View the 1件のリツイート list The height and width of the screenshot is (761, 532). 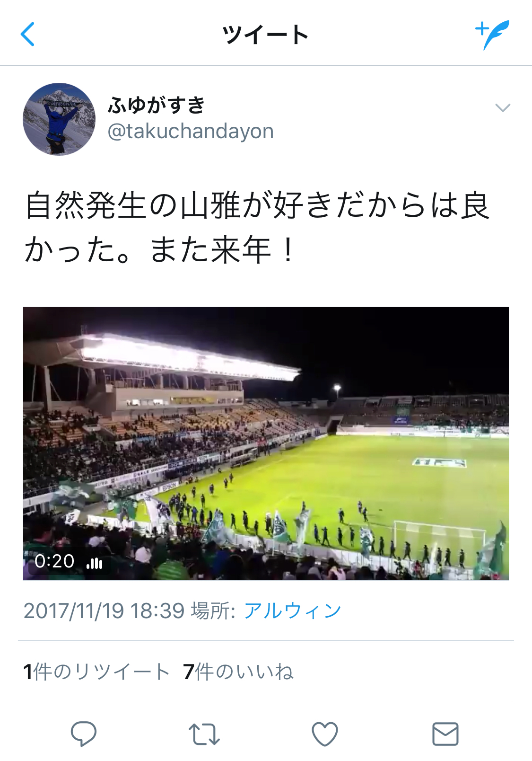tap(96, 672)
